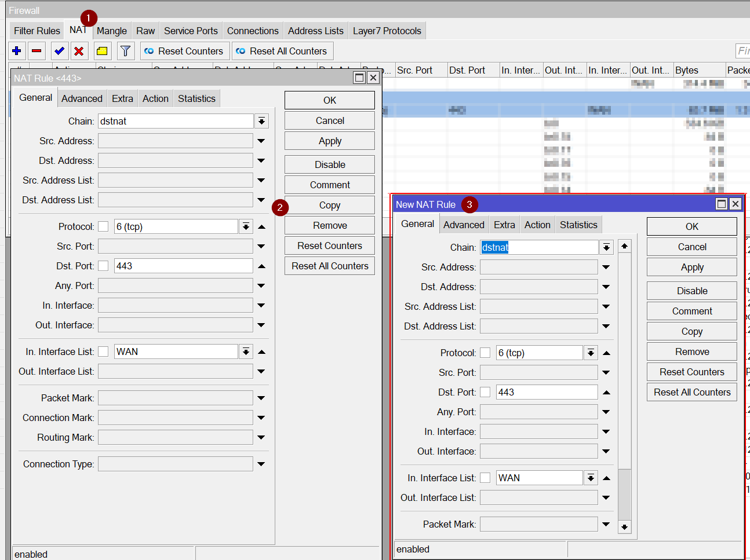Click the red X disable icon
The width and height of the screenshot is (750, 560).
coord(79,51)
